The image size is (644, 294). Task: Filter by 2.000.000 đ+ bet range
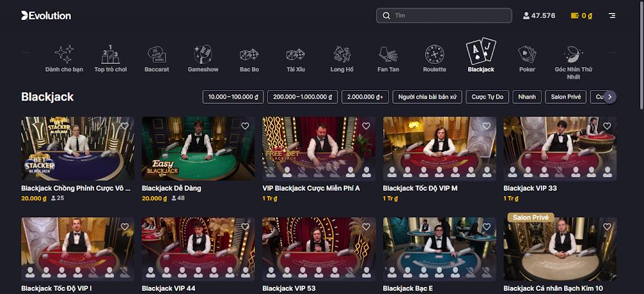click(365, 97)
